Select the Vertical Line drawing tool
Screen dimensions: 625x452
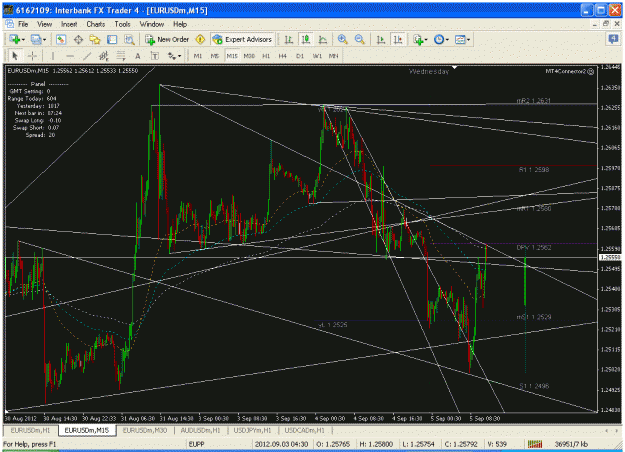point(53,56)
